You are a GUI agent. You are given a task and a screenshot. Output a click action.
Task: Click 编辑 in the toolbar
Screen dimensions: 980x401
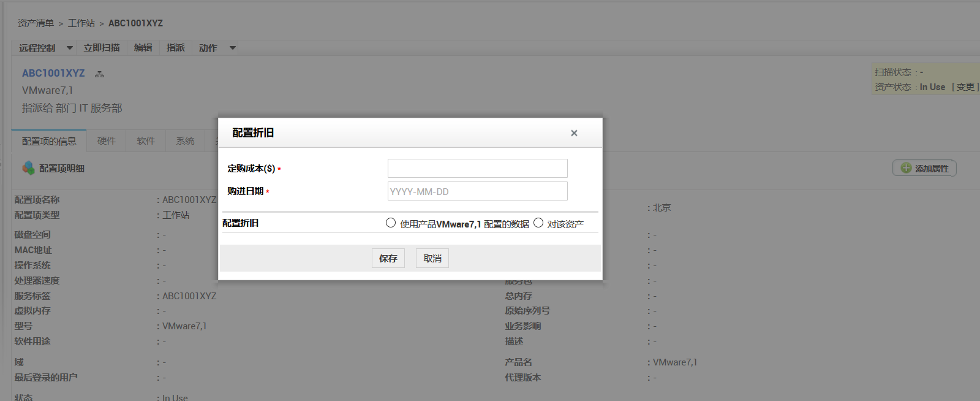tap(143, 48)
